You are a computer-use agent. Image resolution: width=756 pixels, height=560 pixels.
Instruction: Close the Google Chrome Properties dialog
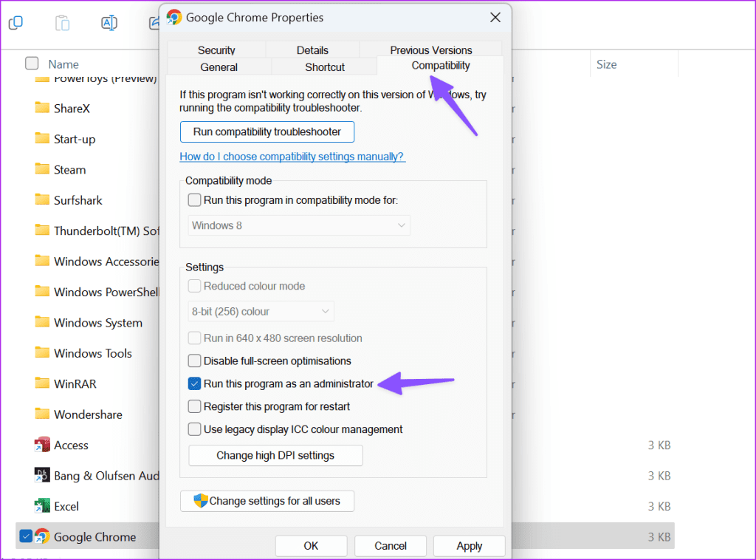tap(495, 18)
